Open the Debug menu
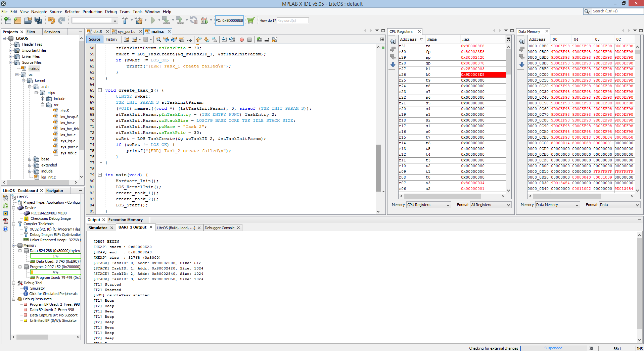The height and width of the screenshot is (351, 644). click(110, 11)
